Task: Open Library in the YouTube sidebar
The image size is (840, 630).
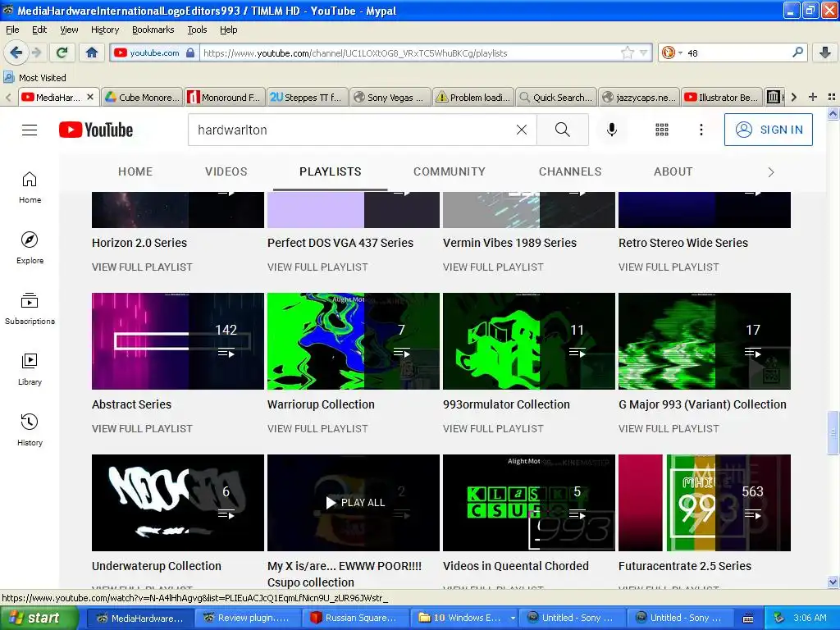Action: (30, 369)
